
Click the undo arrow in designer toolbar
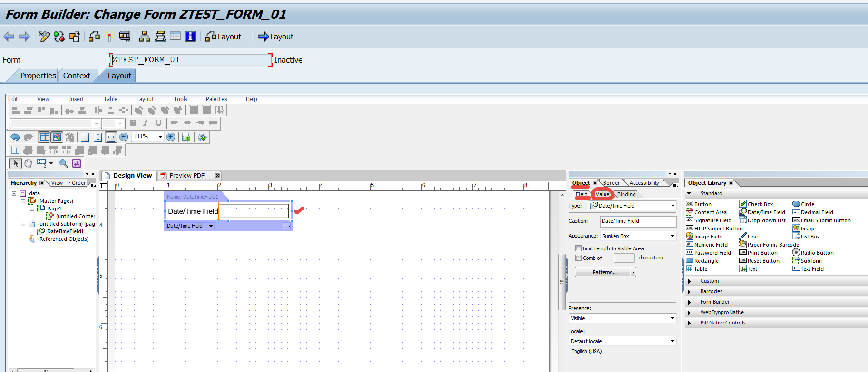tap(15, 137)
